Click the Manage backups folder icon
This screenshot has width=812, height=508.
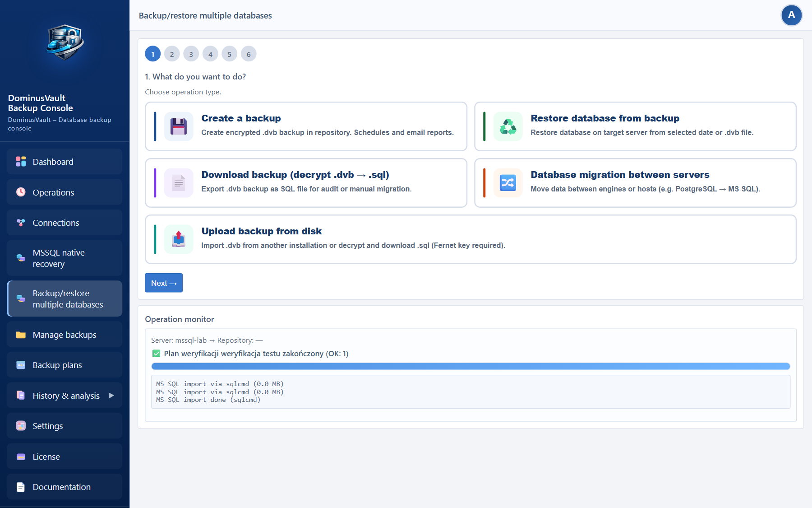click(x=21, y=335)
